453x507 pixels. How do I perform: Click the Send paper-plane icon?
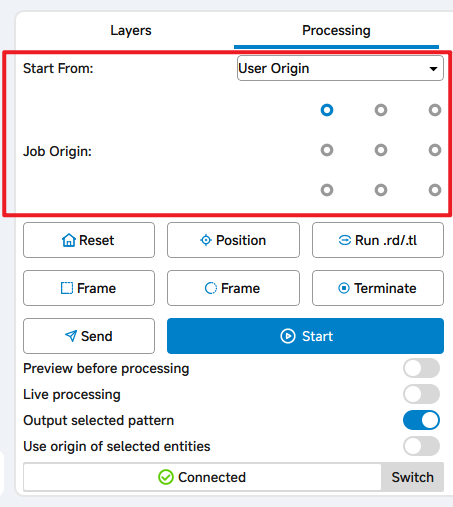coord(71,336)
